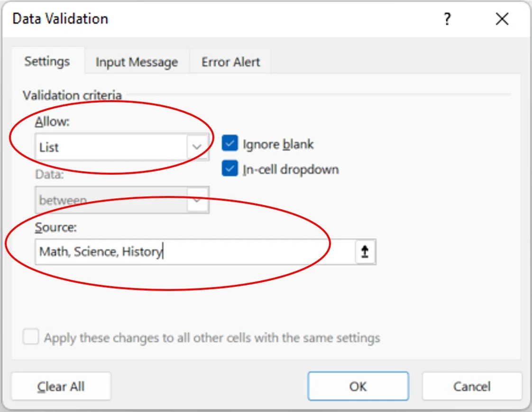Viewport: 532px width, 412px height.
Task: Disable the In-cell dropdown checkbox
Action: coord(230,169)
